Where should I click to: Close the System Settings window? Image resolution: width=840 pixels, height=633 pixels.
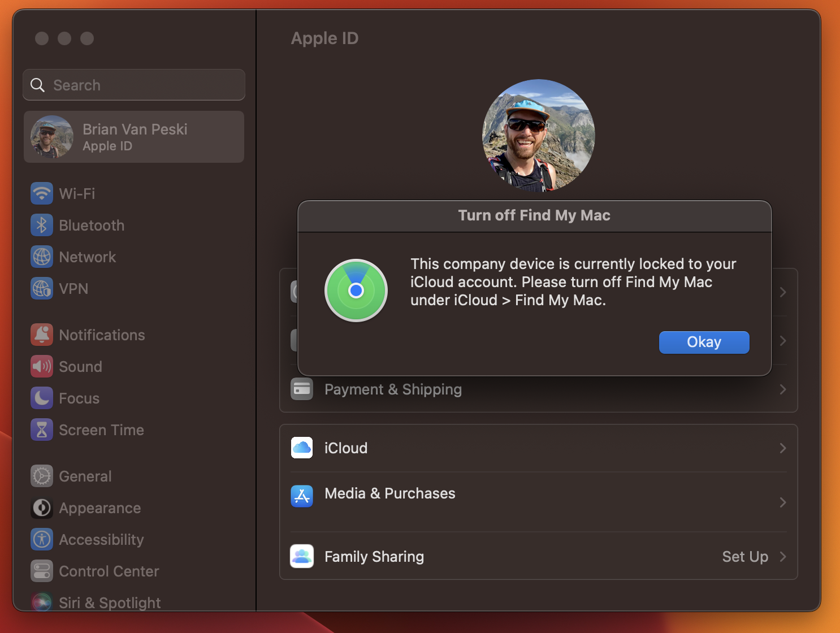coord(42,38)
